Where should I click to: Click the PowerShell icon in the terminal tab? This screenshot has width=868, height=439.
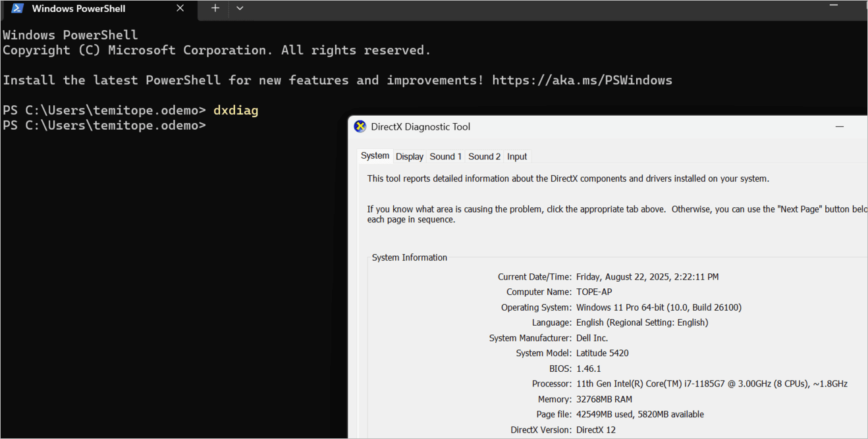pos(18,9)
